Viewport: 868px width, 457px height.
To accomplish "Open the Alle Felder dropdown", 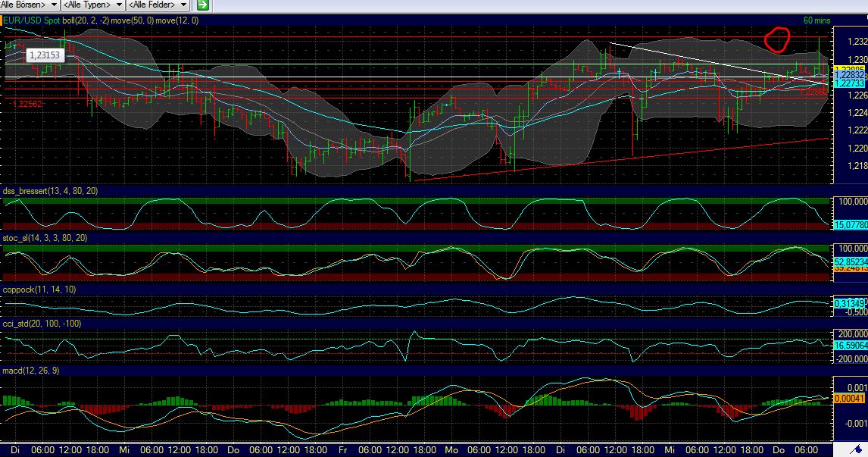I will [158, 5].
